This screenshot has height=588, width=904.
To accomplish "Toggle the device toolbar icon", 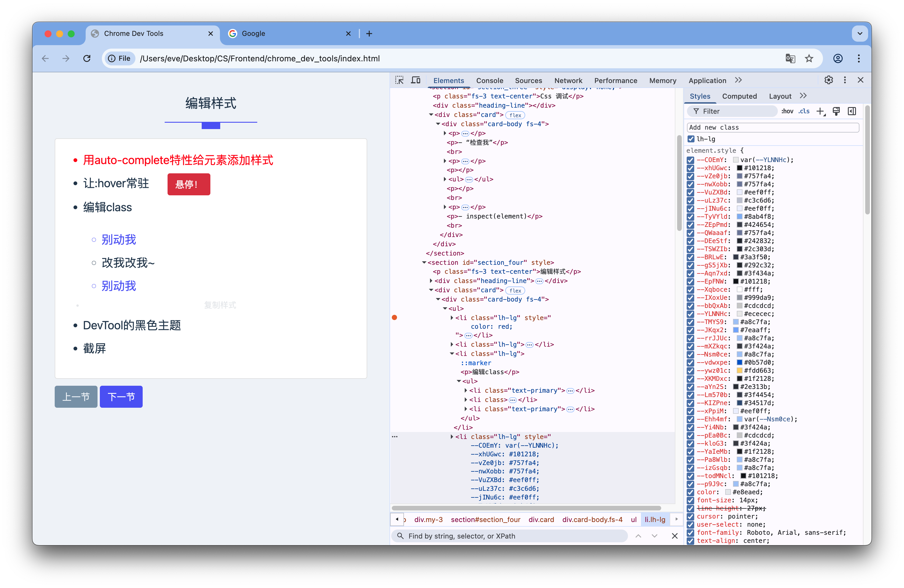I will click(416, 80).
